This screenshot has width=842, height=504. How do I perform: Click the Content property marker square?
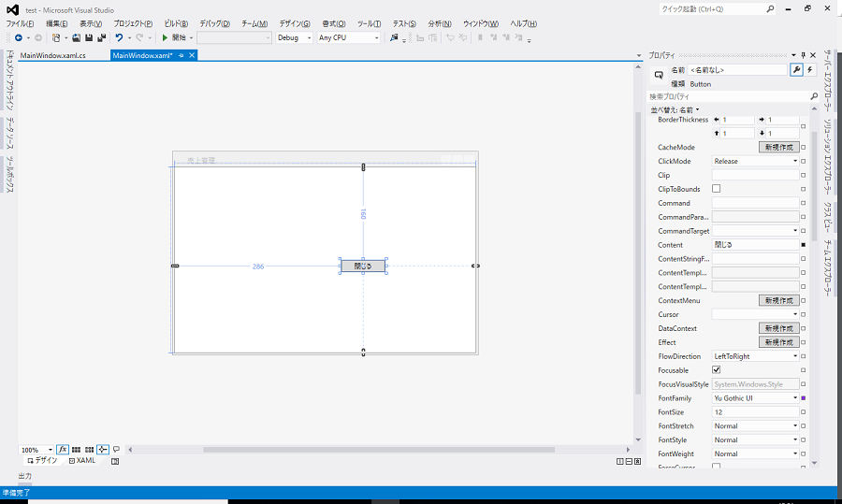[x=804, y=245]
